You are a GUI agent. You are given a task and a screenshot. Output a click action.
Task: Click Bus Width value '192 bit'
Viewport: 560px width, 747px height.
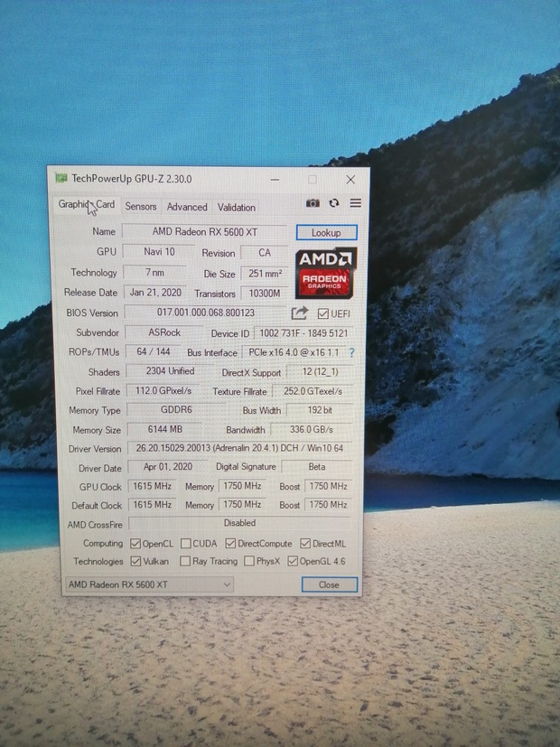pyautogui.click(x=320, y=410)
